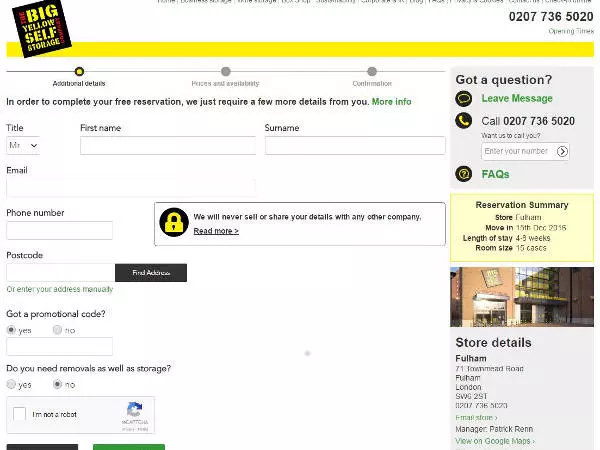600x450 pixels.
Task: Click into the Email input field
Action: (130, 188)
